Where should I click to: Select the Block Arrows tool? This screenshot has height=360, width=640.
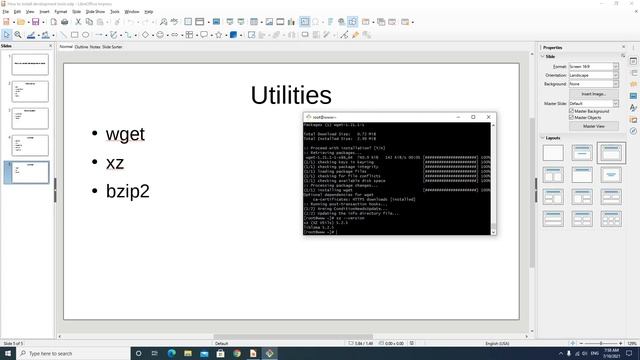click(175, 35)
